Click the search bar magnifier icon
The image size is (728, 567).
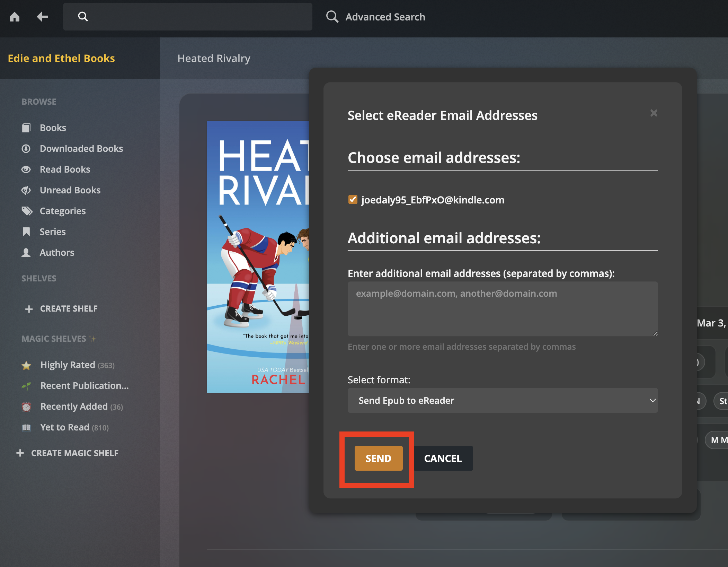(83, 16)
